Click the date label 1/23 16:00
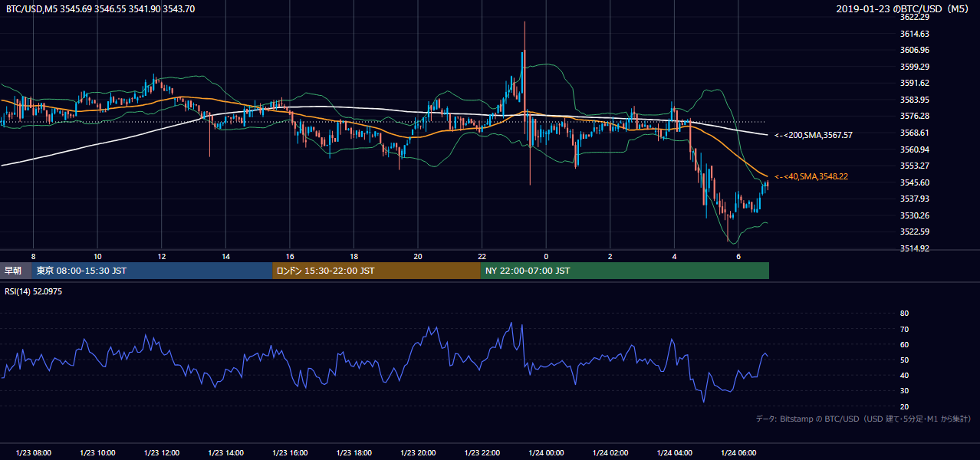Viewport: 980px width, 460px height. (290, 453)
